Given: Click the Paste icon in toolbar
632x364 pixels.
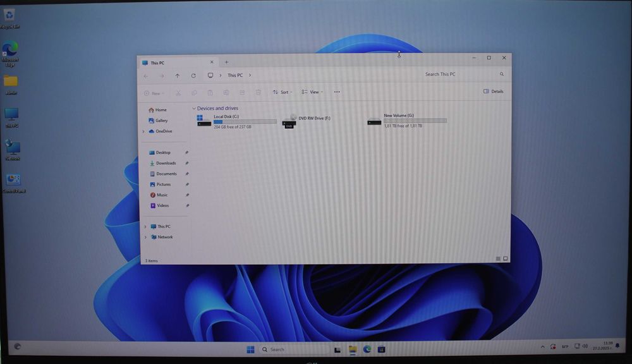Looking at the screenshot, I should (x=210, y=93).
